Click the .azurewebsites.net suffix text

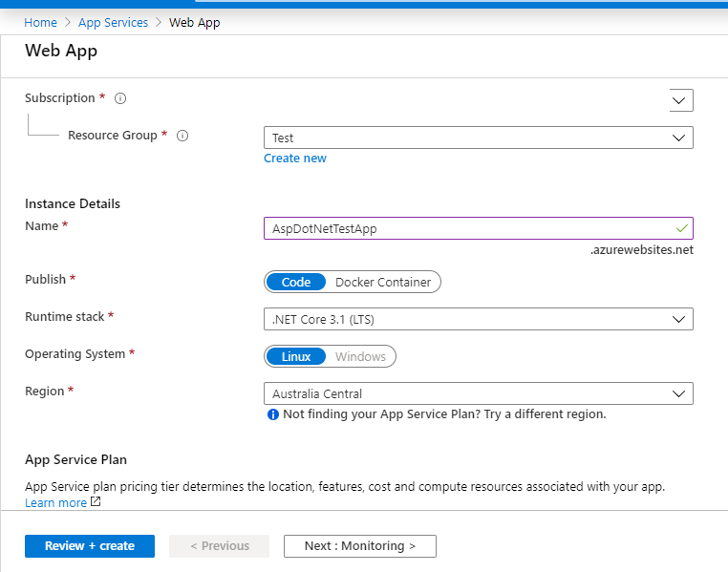pos(642,250)
